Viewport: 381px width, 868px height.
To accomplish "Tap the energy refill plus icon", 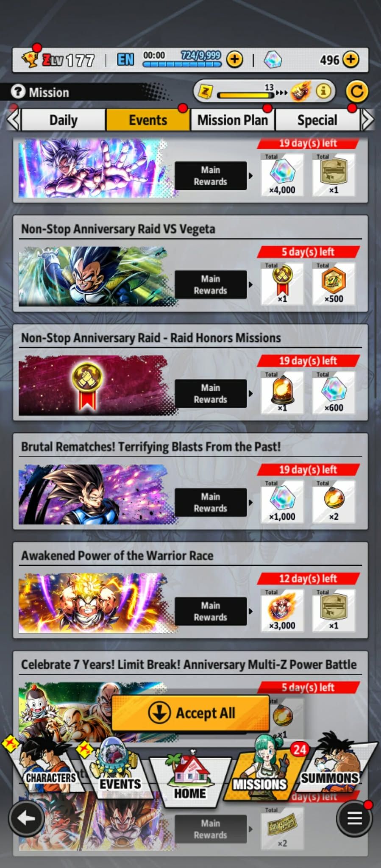I will (234, 59).
